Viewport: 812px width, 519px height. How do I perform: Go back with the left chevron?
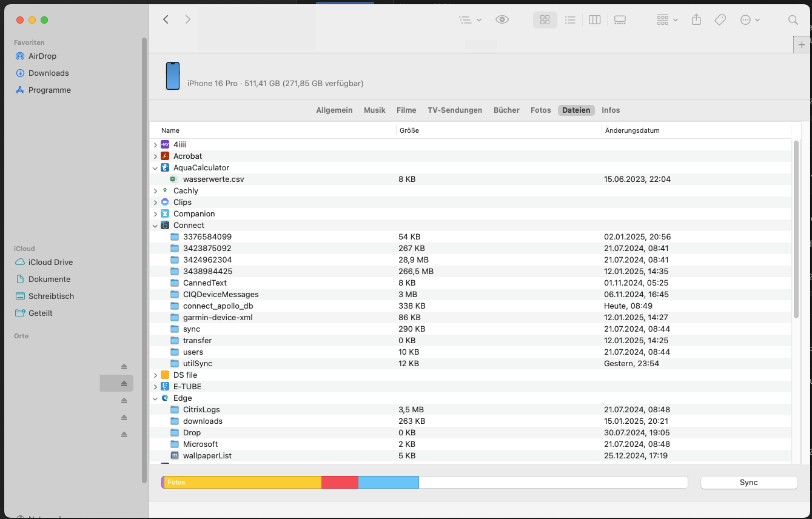pos(166,19)
